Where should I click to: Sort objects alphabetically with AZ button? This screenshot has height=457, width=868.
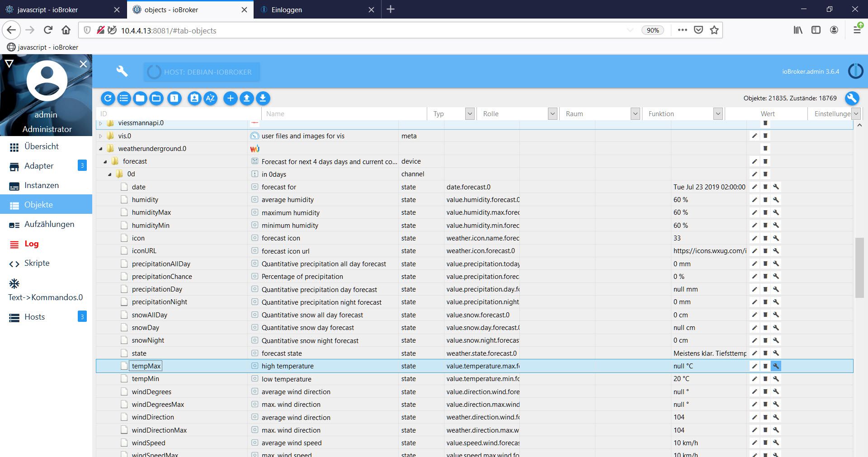[211, 98]
